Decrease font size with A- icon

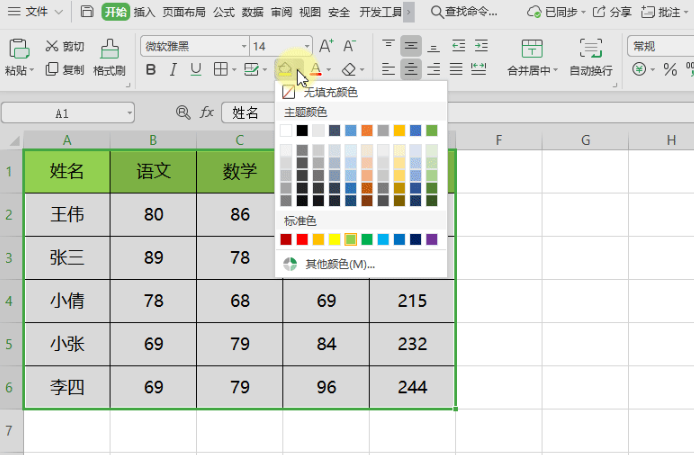(349, 46)
